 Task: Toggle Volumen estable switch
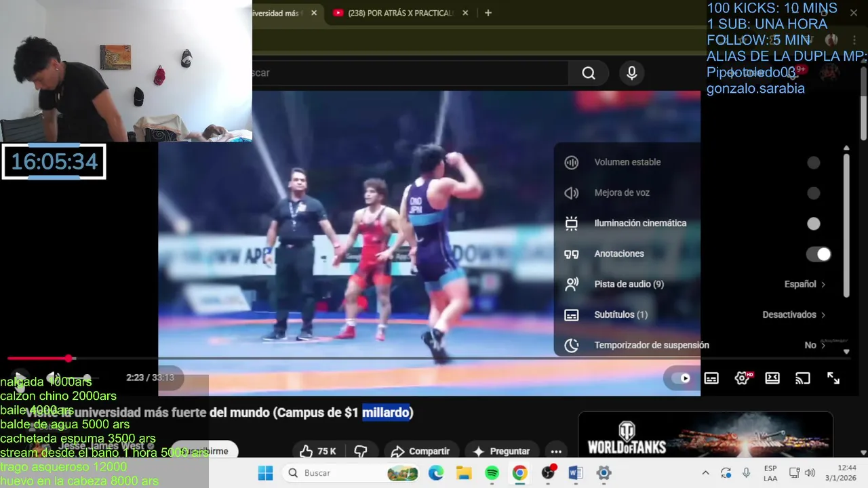click(x=814, y=163)
